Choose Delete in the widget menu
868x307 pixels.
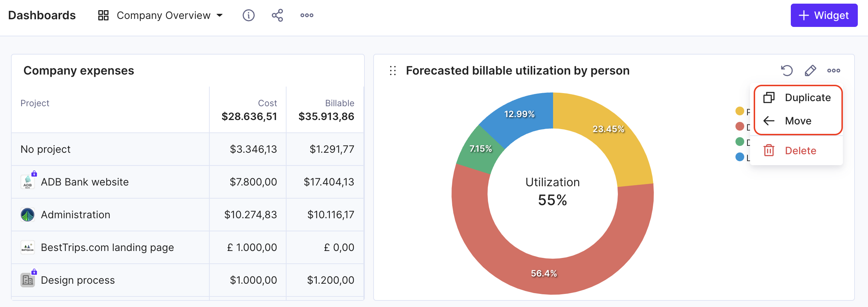[x=797, y=151]
